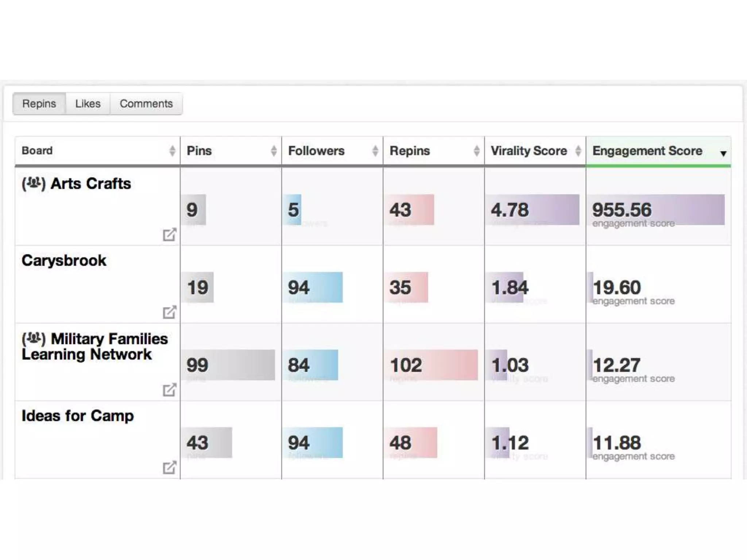Open Military Families Learning Network external link icon
747x560 pixels.
coord(170,389)
